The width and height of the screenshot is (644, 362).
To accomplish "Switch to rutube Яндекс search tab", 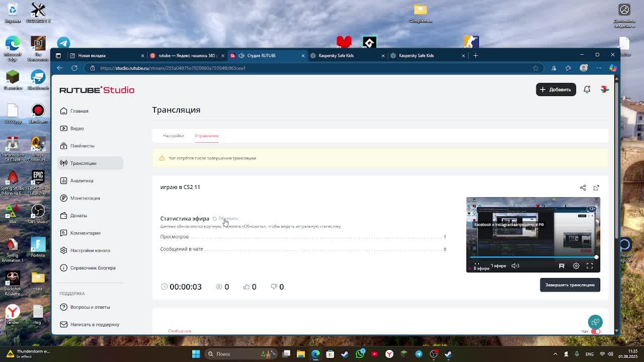I will tap(187, 55).
